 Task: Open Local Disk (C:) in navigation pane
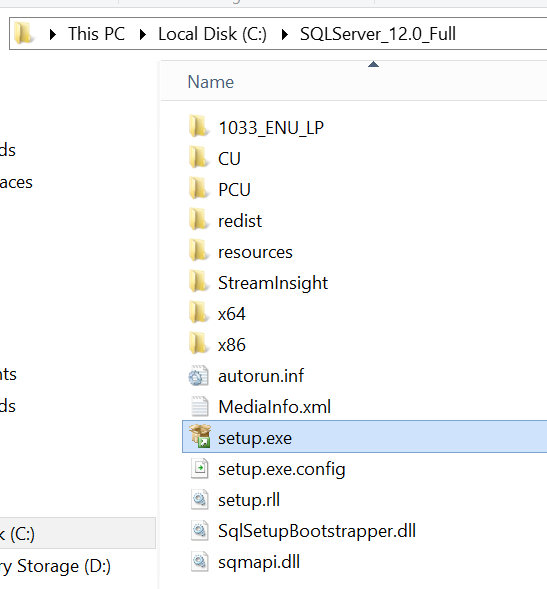78,533
